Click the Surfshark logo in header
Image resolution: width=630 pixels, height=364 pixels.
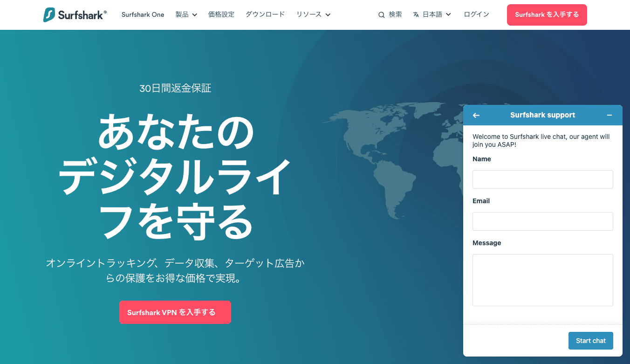(x=75, y=15)
